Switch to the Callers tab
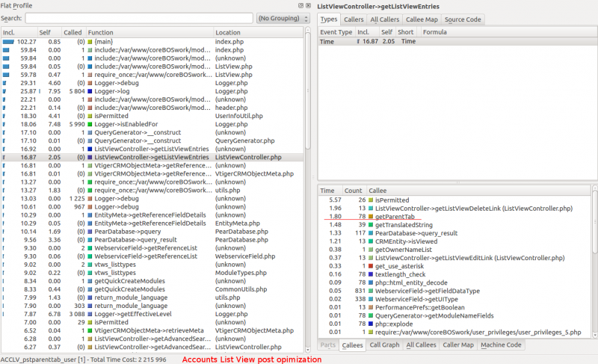The height and width of the screenshot is (364, 598). click(x=354, y=19)
